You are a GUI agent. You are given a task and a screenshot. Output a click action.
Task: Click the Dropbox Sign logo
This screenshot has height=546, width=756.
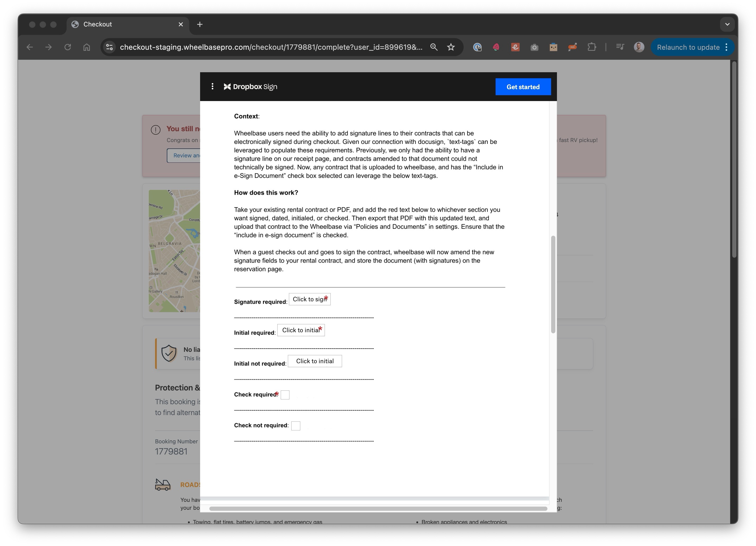[250, 87]
